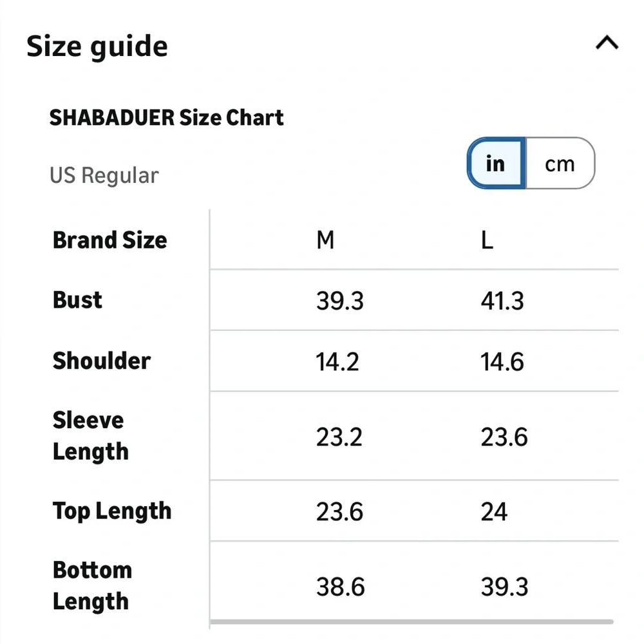This screenshot has width=644, height=644.
Task: Click the Bottom Length row label
Action: tap(92, 585)
